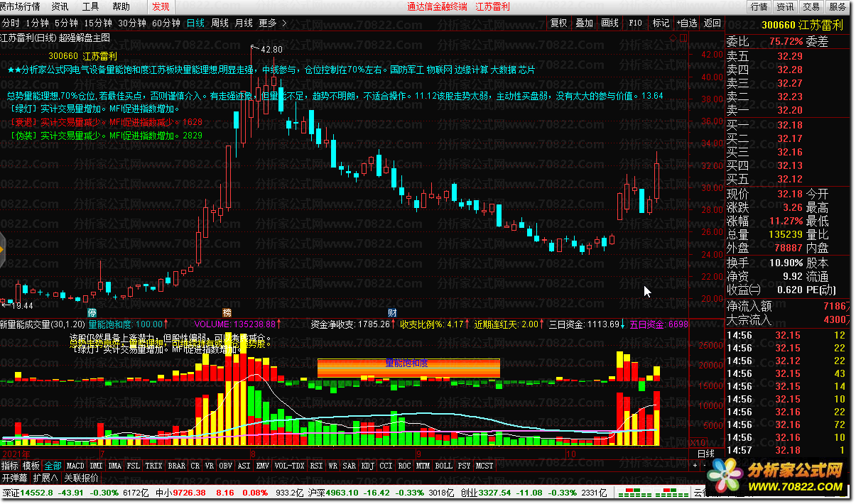The height and width of the screenshot is (504, 856).
Task: Click the 300660 江苏雷利 stock title
Action: (x=802, y=24)
